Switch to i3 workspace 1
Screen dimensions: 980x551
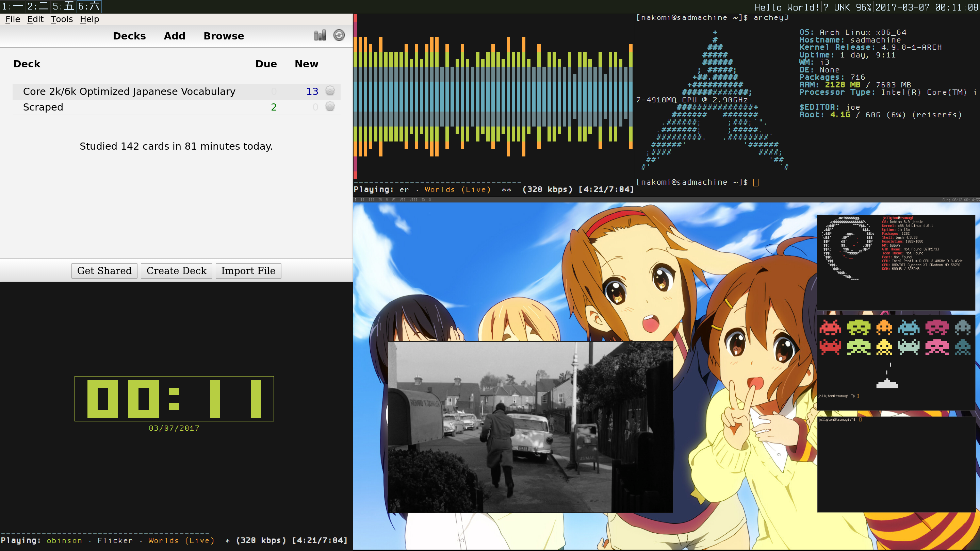coord(13,6)
